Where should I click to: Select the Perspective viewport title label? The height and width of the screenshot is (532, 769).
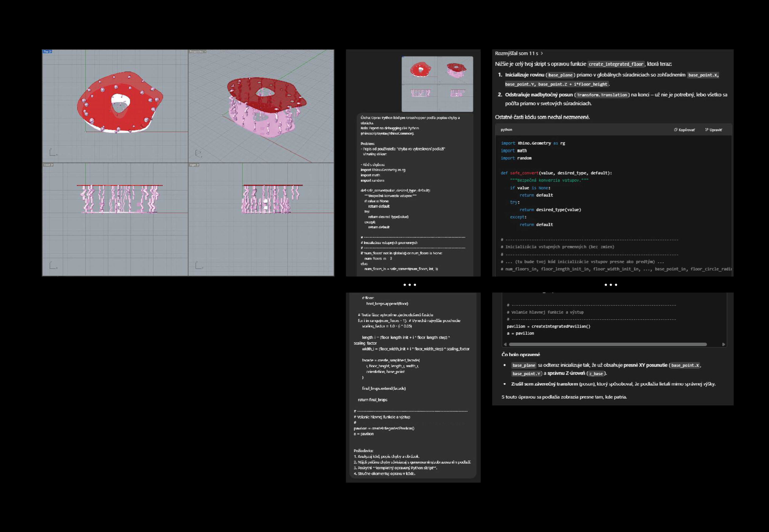[196, 52]
